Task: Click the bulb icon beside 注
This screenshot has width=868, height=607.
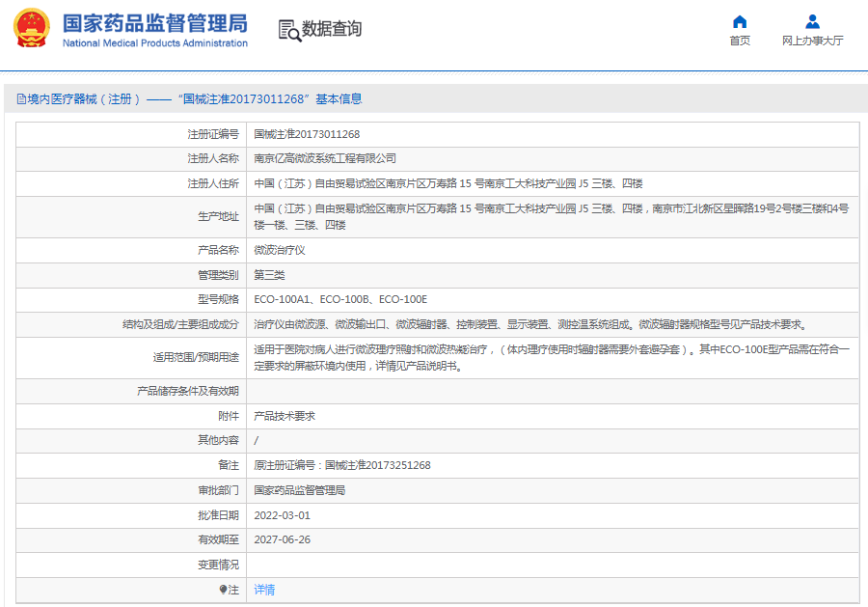Action: point(223,590)
